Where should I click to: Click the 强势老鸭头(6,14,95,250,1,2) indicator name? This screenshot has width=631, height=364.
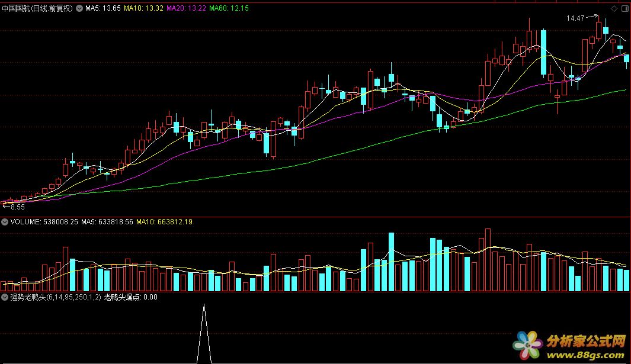(x=56, y=297)
